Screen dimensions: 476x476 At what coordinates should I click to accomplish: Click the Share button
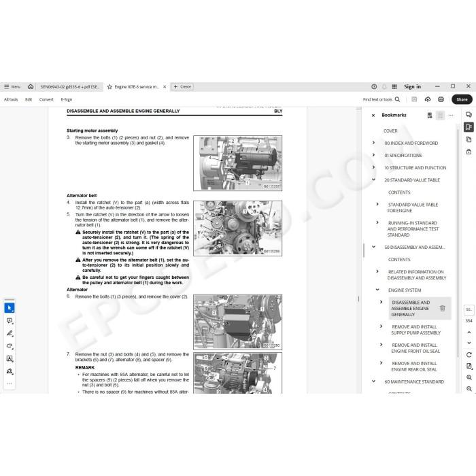(462, 99)
